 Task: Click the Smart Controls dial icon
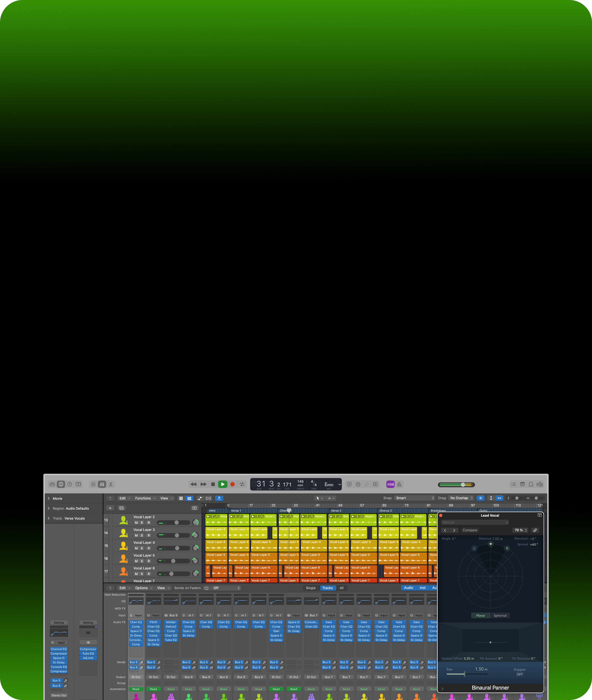(93, 484)
